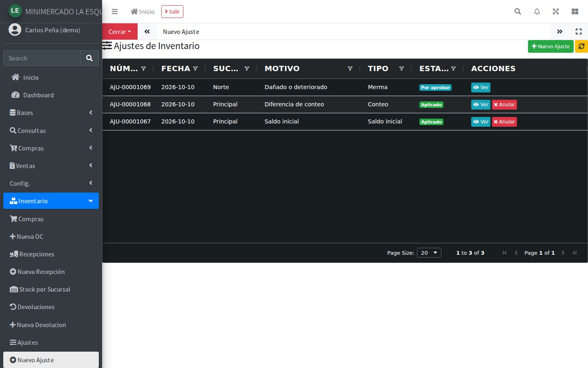This screenshot has height=368, width=588.
Task: Maximize tab content with bracket icon
Action: point(579,31)
